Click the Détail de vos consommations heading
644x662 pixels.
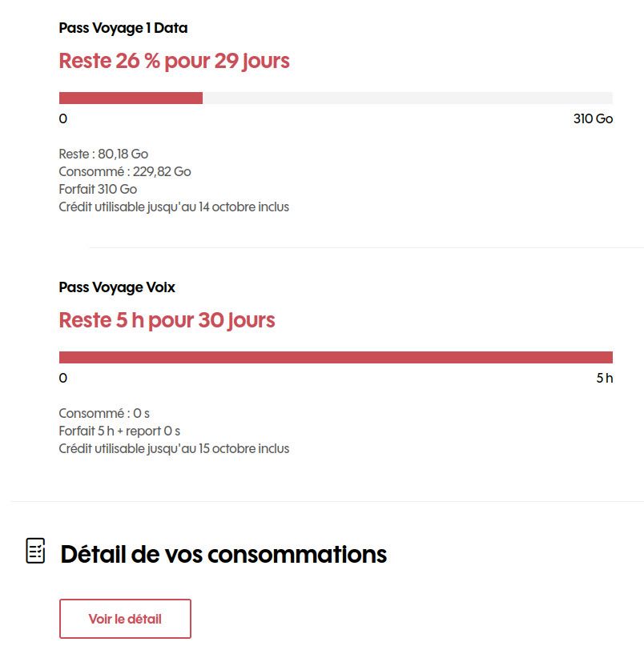coord(223,554)
